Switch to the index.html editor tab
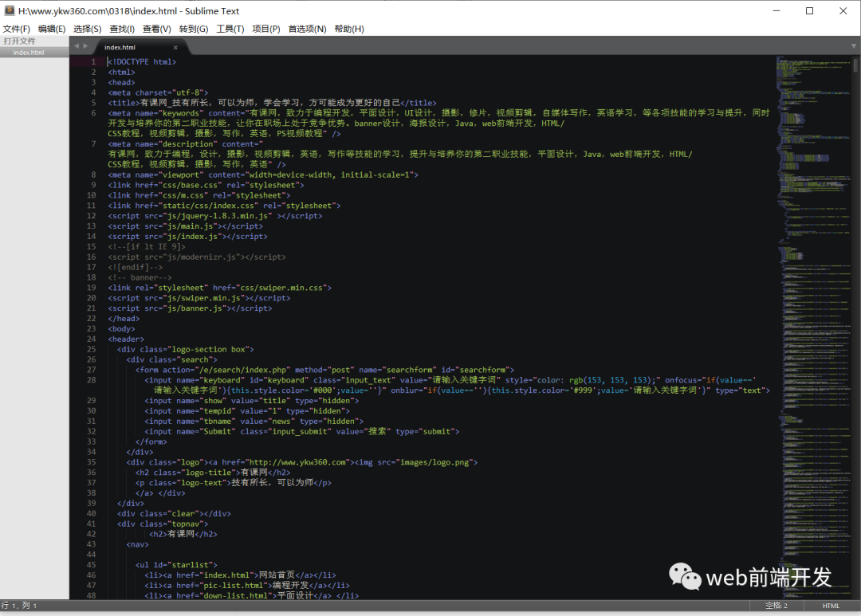The width and height of the screenshot is (861, 616). coord(121,48)
